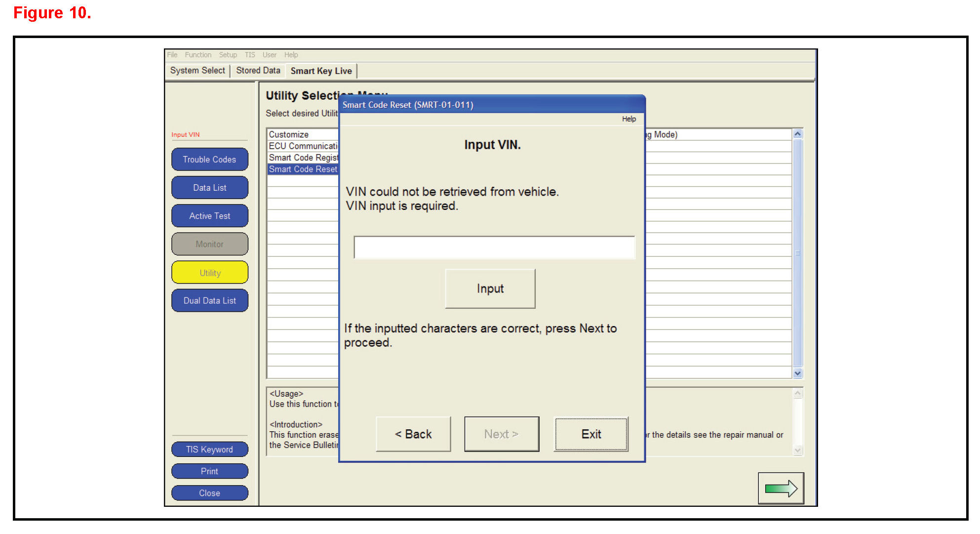Click the VIN text input field
The width and height of the screenshot is (980, 534).
(494, 247)
